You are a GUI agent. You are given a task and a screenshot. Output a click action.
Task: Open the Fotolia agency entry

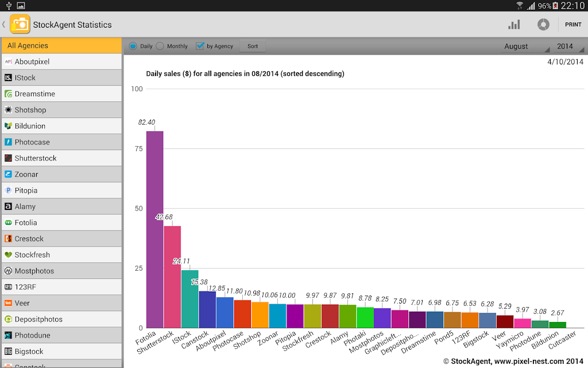(x=61, y=223)
